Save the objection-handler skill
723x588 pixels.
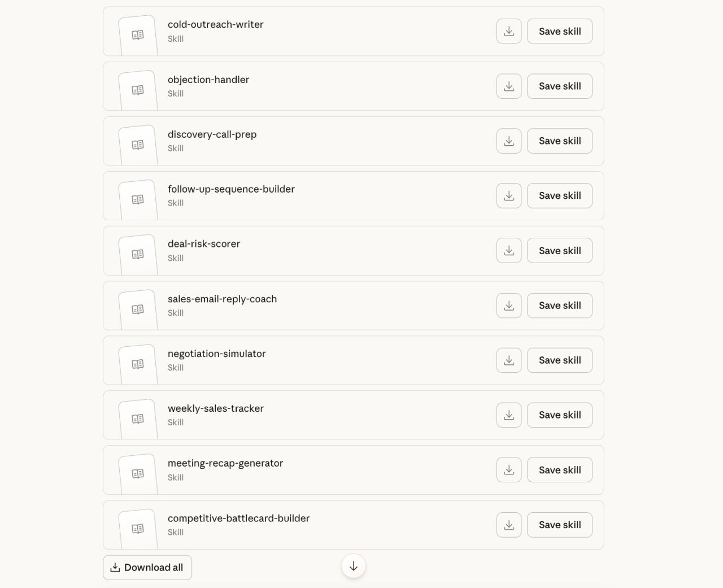pos(559,86)
